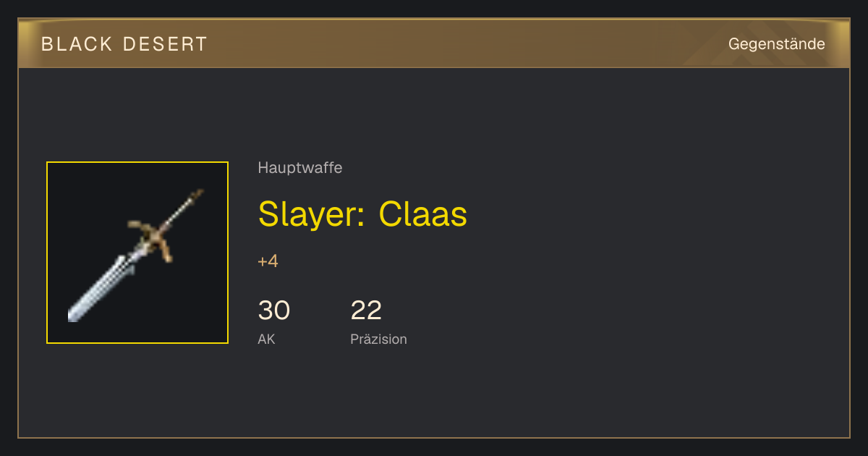Click the sword's golden crossguard hilt

tap(153, 237)
